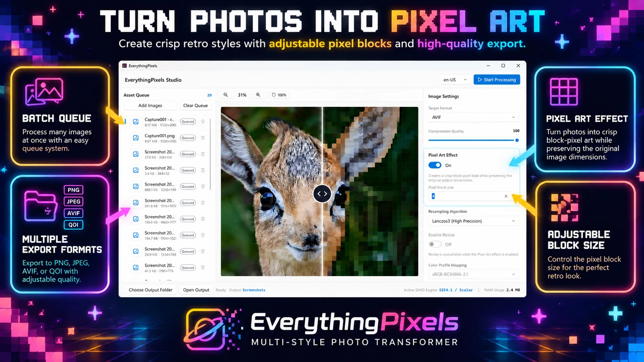Remove the 889.1 KB screenshot with trash icon
This screenshot has height=362, width=644.
pos(203,186)
